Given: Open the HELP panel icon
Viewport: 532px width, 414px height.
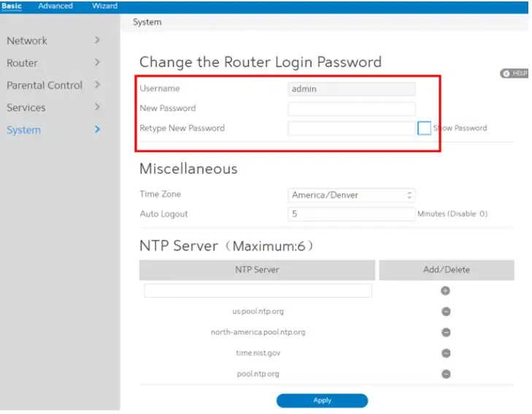Looking at the screenshot, I should [x=514, y=73].
